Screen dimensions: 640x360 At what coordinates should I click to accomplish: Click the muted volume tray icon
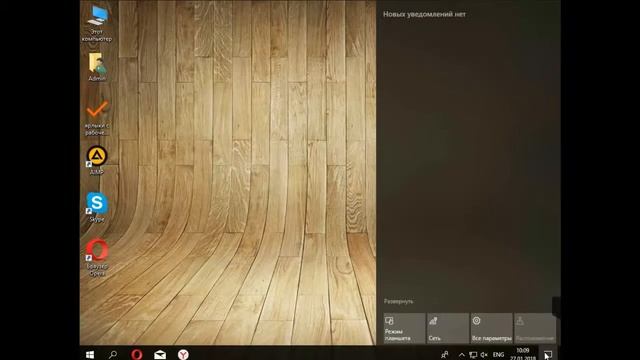484,355
